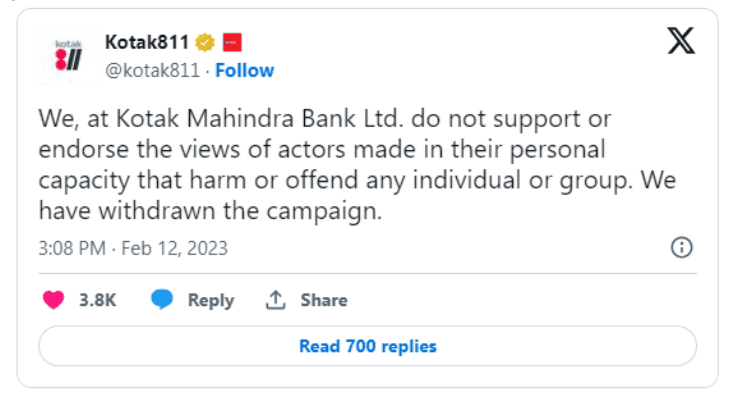Click the blue reply bubble icon
The height and width of the screenshot is (400, 732).
[162, 300]
